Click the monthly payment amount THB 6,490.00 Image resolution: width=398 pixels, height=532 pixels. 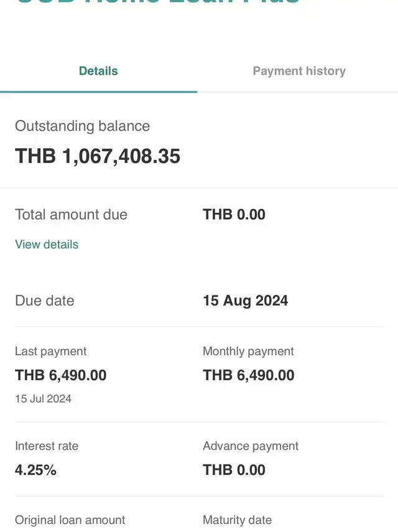click(248, 375)
